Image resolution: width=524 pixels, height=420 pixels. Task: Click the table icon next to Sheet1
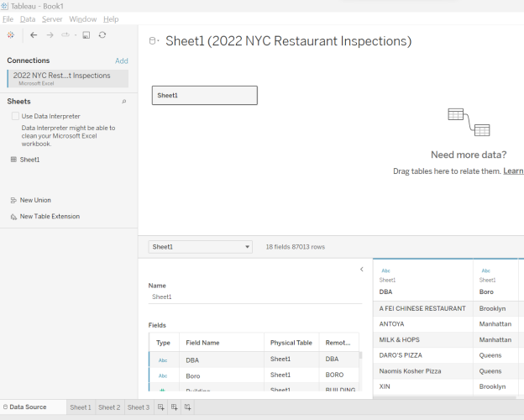13,160
